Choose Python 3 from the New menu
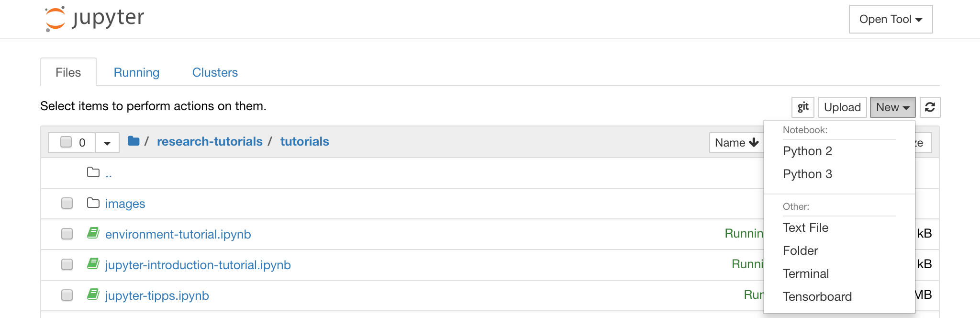980x319 pixels. pos(807,174)
